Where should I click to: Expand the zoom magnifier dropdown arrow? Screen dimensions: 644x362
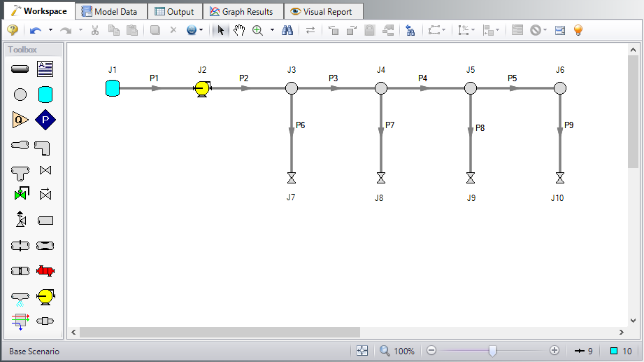pos(272,30)
